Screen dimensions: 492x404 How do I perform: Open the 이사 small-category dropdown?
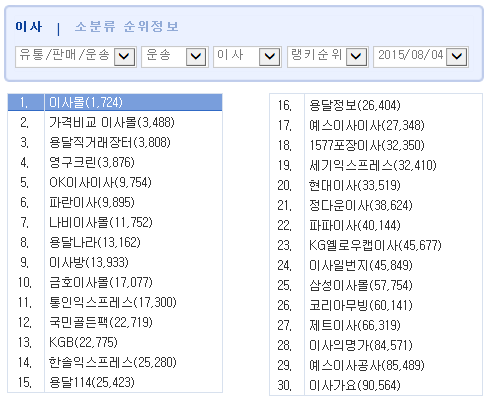click(247, 57)
